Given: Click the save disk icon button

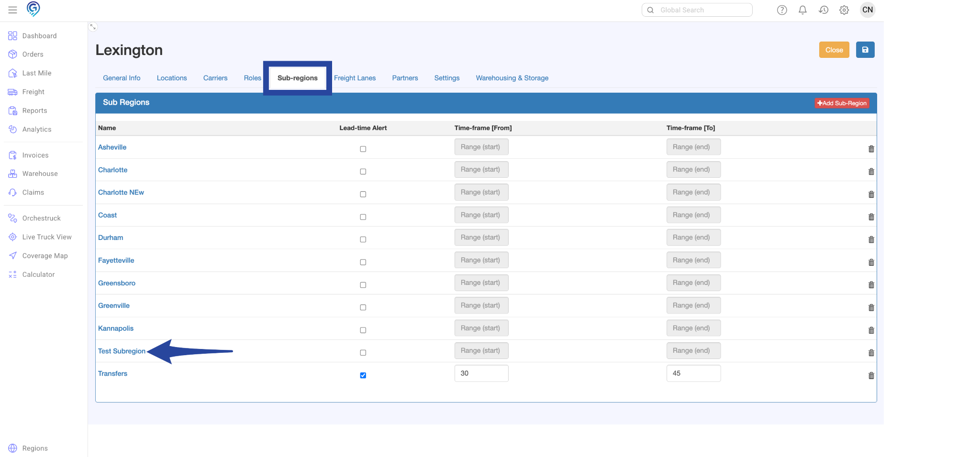Looking at the screenshot, I should click(865, 50).
